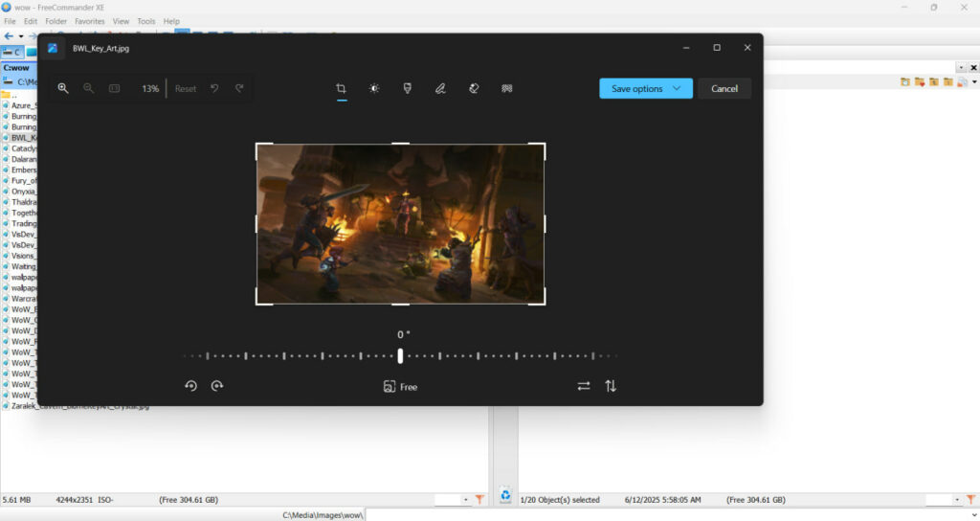Viewport: 980px width, 521px height.
Task: Click the history folder icon in right panel
Action: click(905, 82)
